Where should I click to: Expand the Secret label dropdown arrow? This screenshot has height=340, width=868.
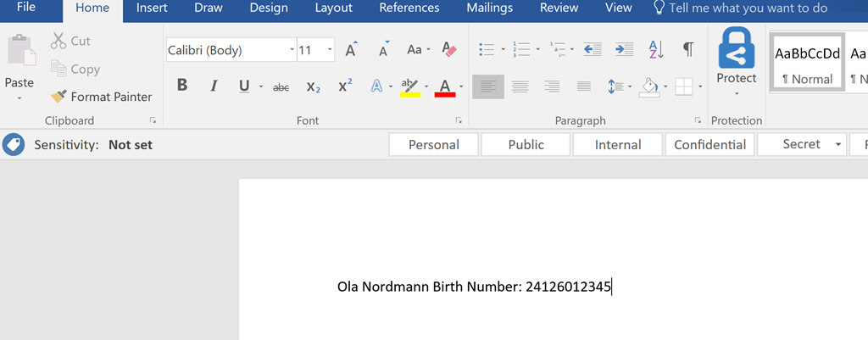(838, 144)
